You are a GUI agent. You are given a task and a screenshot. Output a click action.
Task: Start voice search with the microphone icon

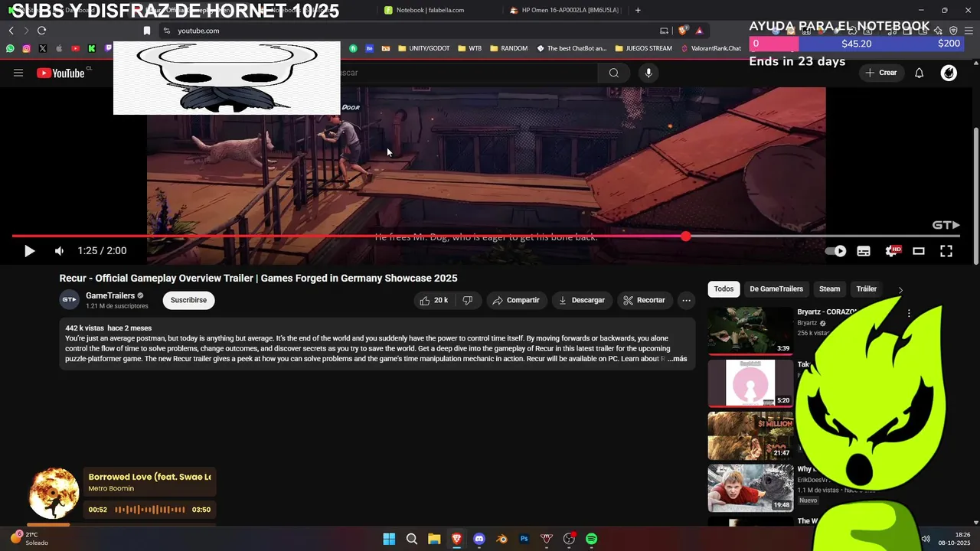click(648, 73)
